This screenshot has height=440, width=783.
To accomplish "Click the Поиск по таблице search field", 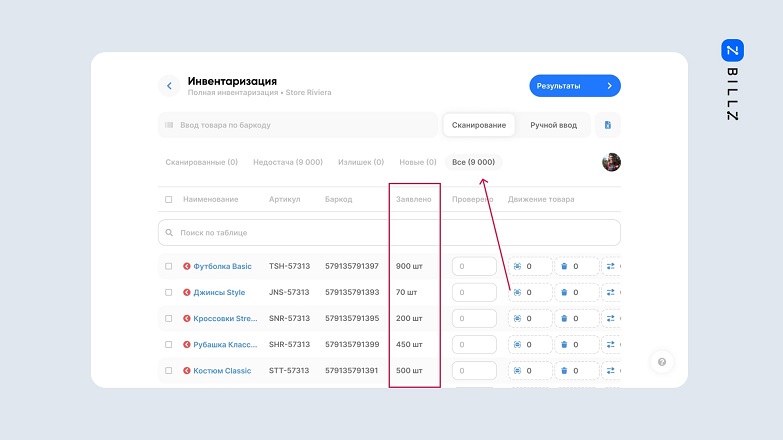I will point(389,232).
